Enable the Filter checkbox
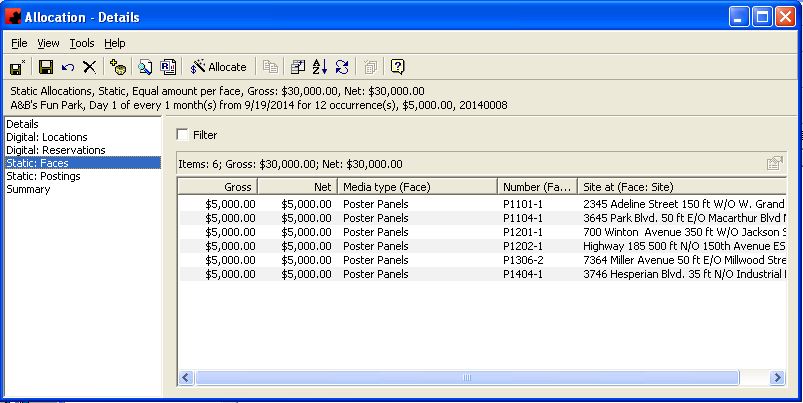 click(x=182, y=135)
